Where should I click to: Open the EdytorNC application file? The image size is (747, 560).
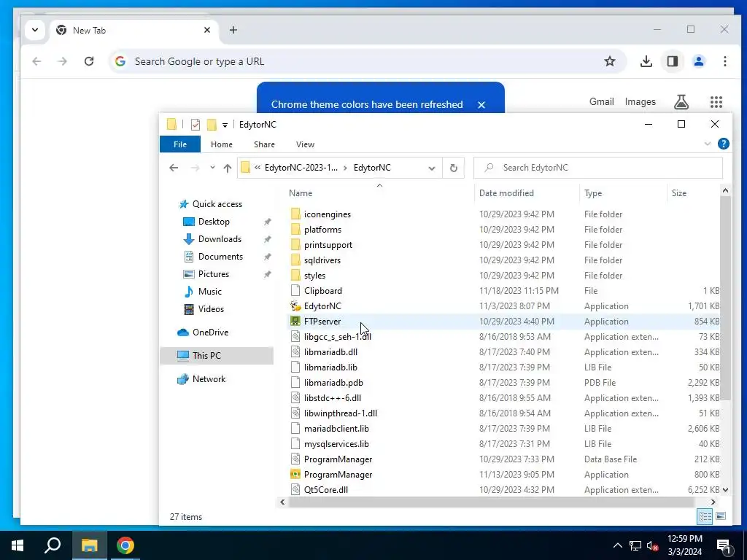click(x=322, y=306)
